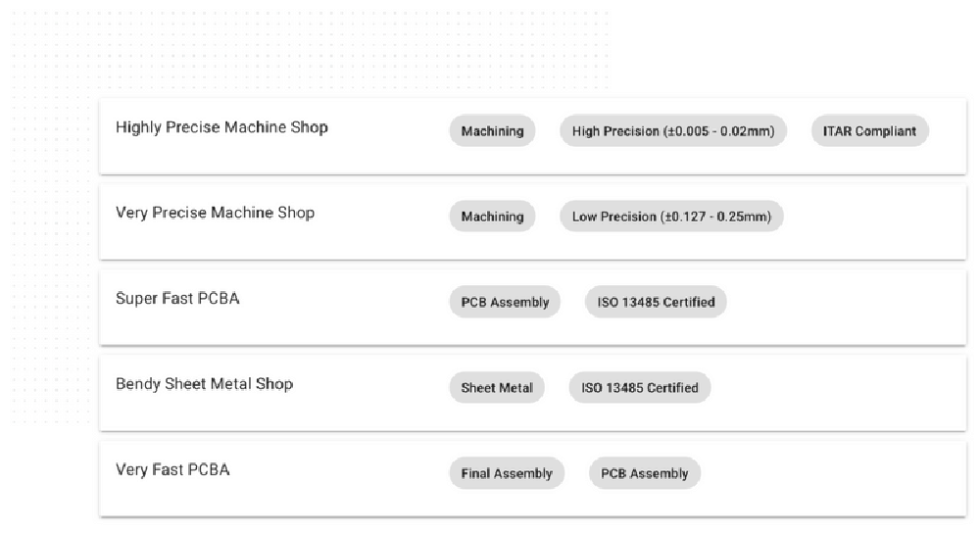This screenshot has height=534, width=980.
Task: Click the Very Fast PCBA name label
Action: pos(172,469)
